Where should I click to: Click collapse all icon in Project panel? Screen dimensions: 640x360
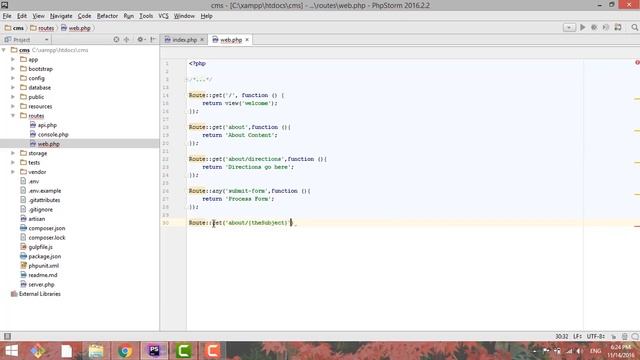point(127,40)
